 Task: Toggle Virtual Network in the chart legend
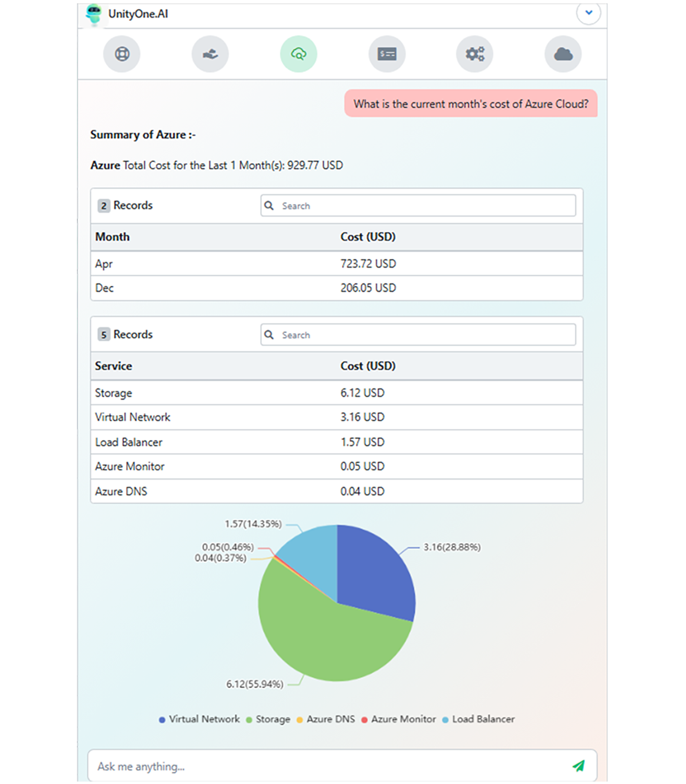coord(199,719)
